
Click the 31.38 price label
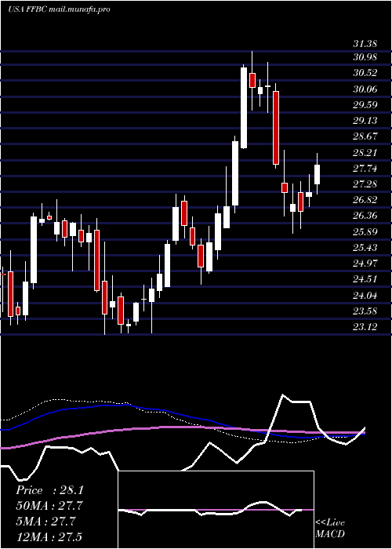tap(365, 44)
